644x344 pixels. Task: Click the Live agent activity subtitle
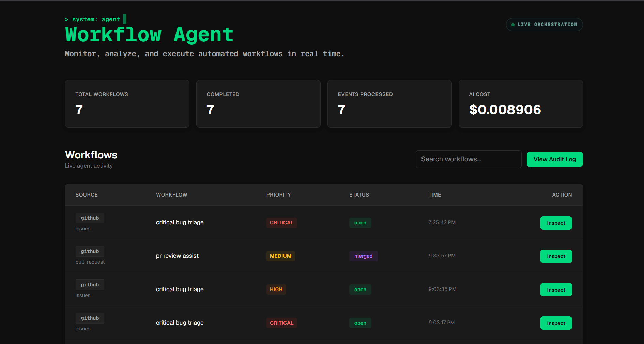tap(89, 166)
